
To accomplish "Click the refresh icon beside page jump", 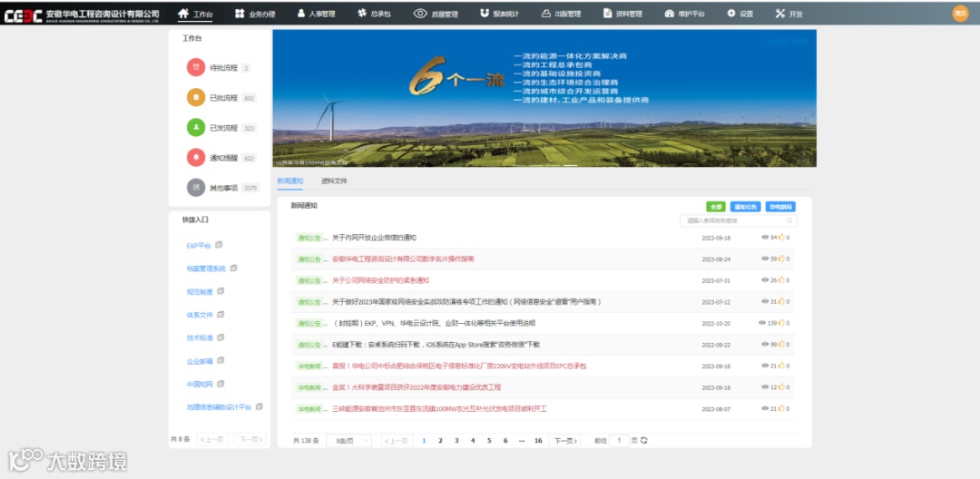I will tap(643, 440).
